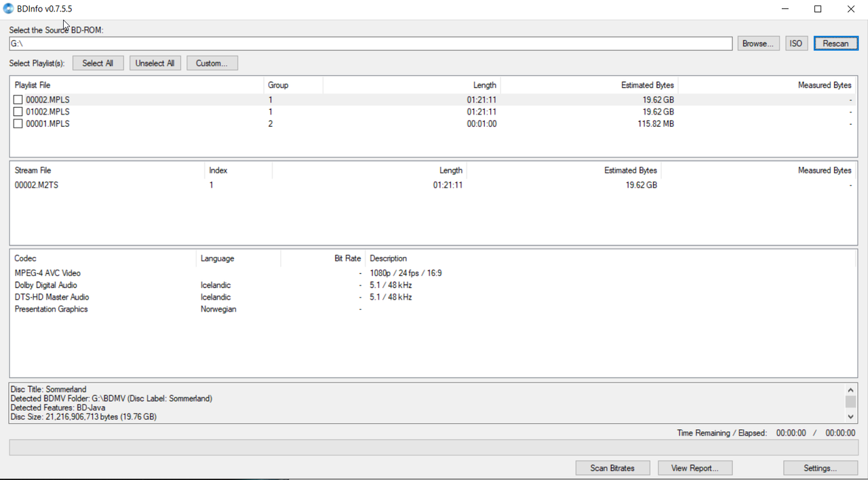The height and width of the screenshot is (480, 868).
Task: Check the 00002.MPLS playlist checkbox
Action: click(18, 100)
